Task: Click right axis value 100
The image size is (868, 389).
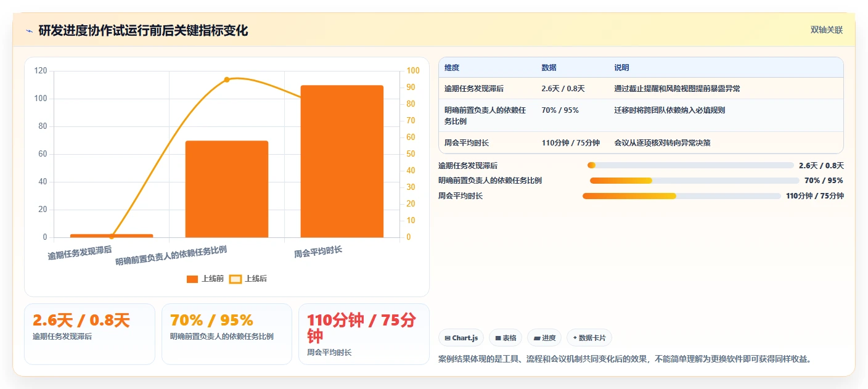Action: [x=413, y=71]
